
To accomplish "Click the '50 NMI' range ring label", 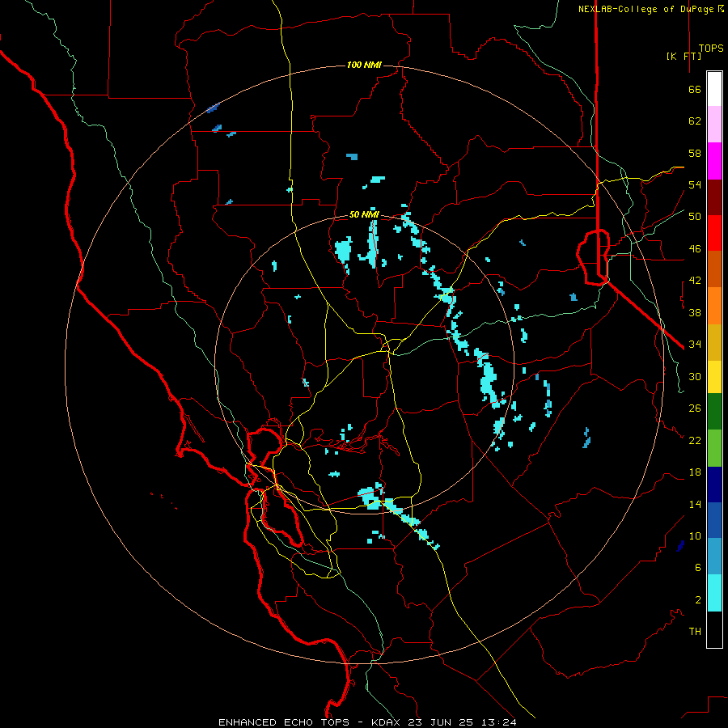I will coord(364,214).
